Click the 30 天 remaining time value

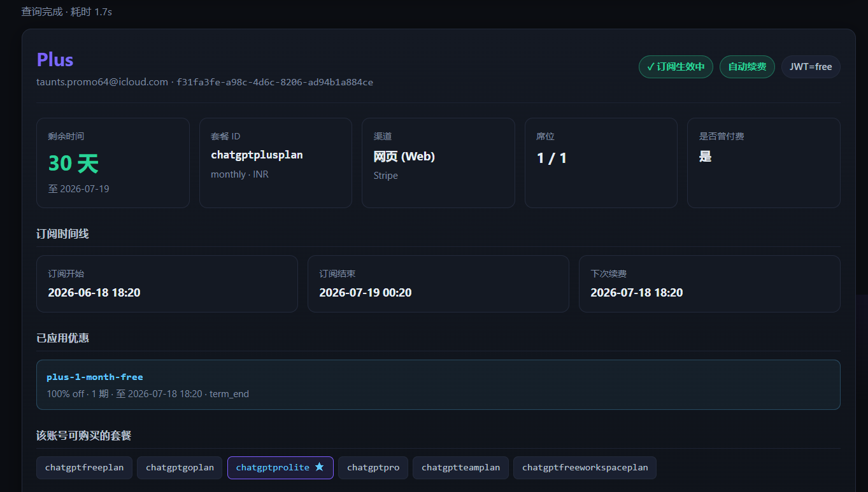pos(73,164)
